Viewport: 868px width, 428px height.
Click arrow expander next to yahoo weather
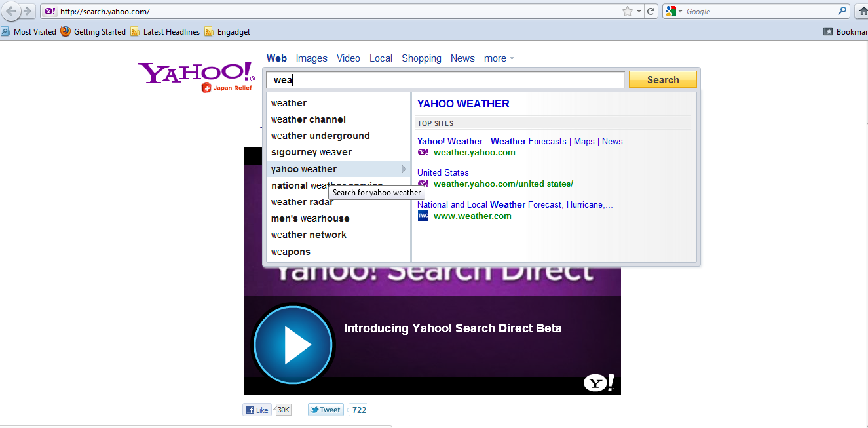tap(404, 169)
